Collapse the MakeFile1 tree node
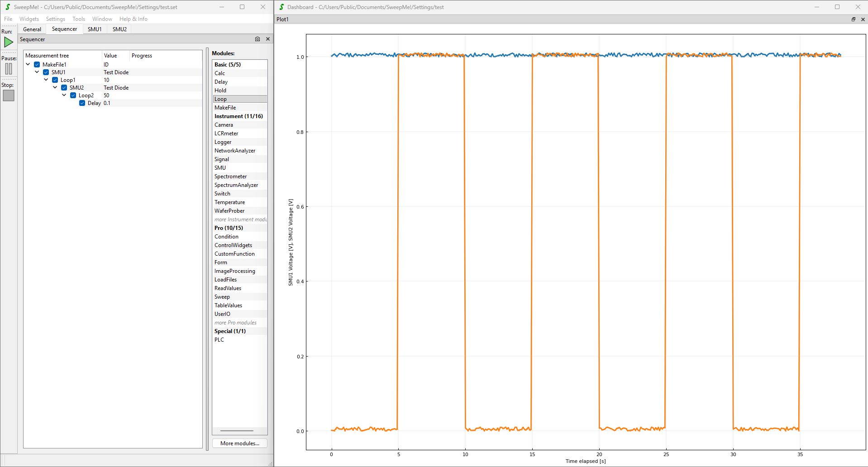 [28, 65]
